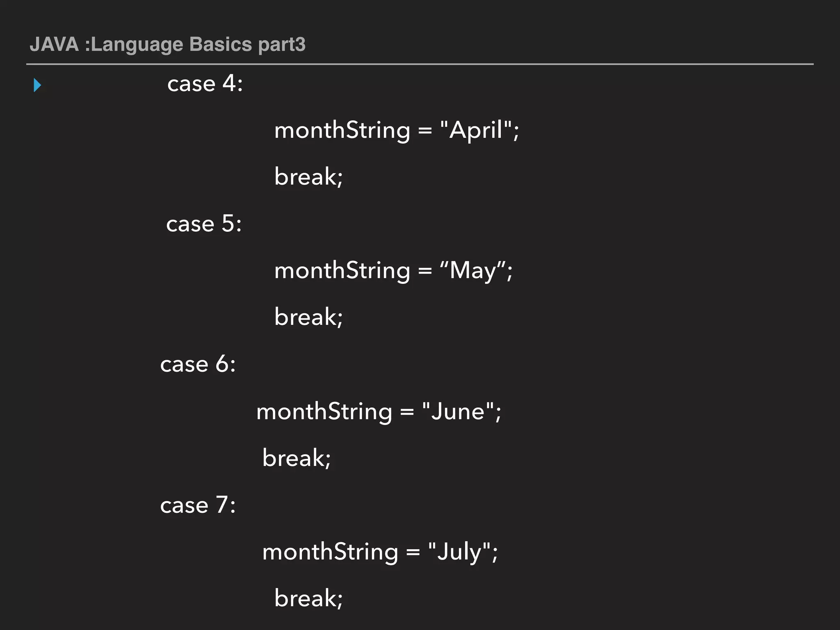This screenshot has height=630, width=840.
Task: Click the monthString = "April" statement
Action: (397, 130)
